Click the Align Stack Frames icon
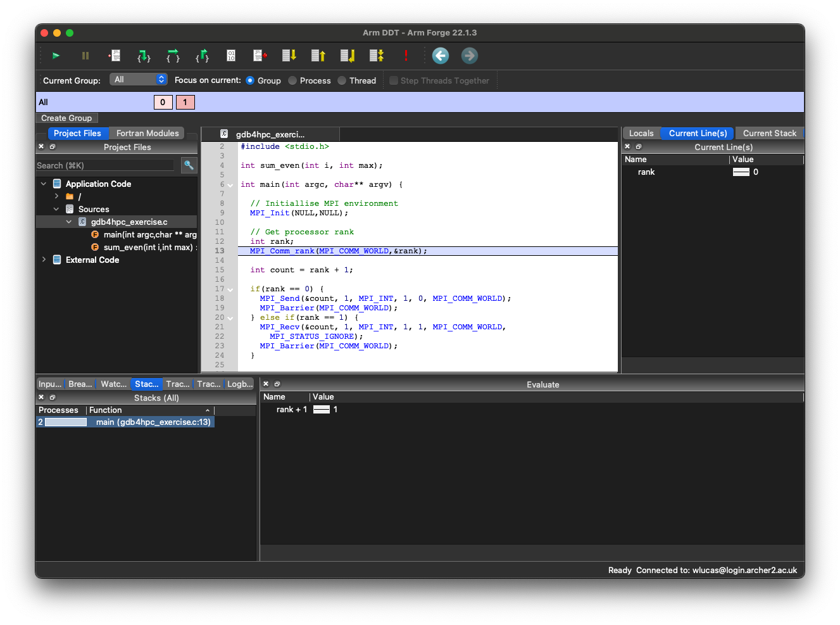 point(377,56)
